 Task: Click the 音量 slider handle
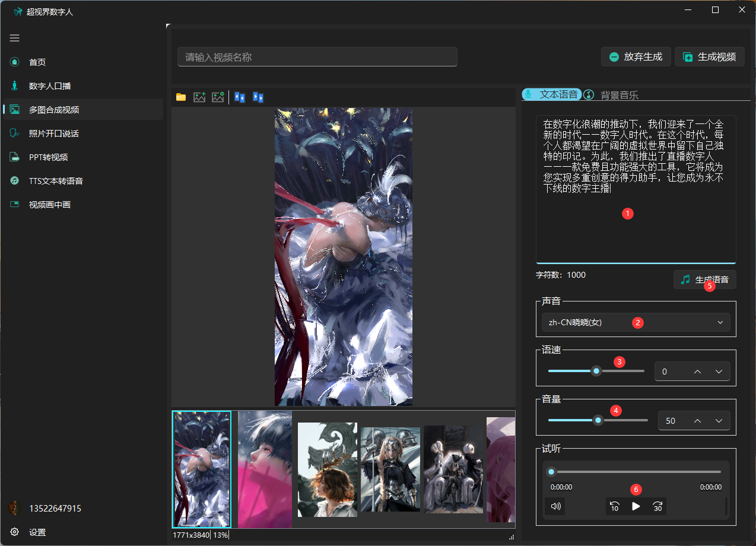pos(598,420)
